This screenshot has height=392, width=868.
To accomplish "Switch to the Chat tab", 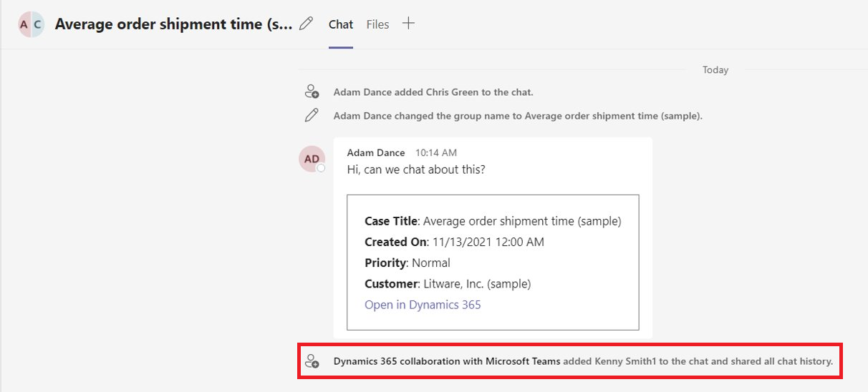I will tap(341, 24).
